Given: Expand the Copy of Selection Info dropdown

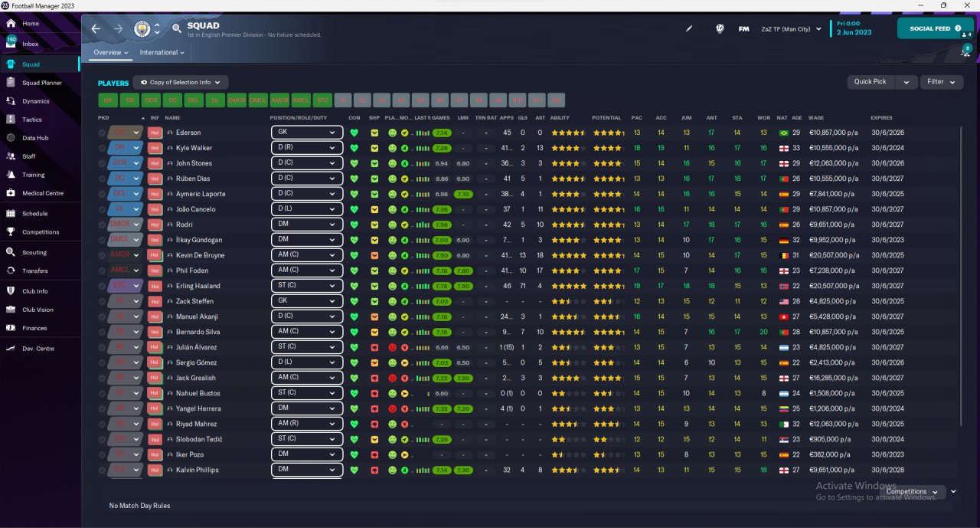Looking at the screenshot, I should coord(181,82).
